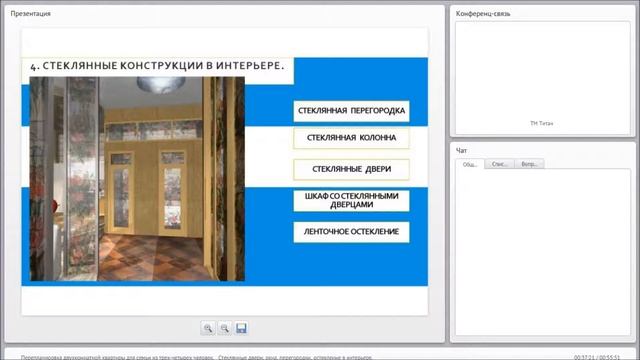The height and width of the screenshot is (360, 640).
Task: Select the СТЕКЛЯННАЯ ПЕРЕГОРОДКА slide button
Action: (x=351, y=111)
